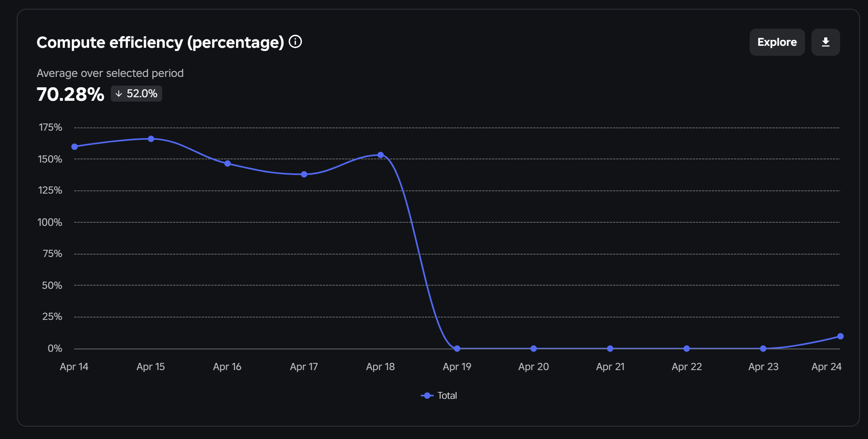
Task: Click the Apr 17 x-axis label
Action: 304,367
